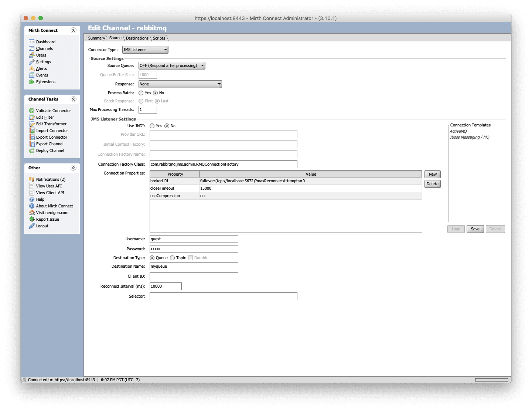Click the Visit nextgen.com home icon

[32, 213]
